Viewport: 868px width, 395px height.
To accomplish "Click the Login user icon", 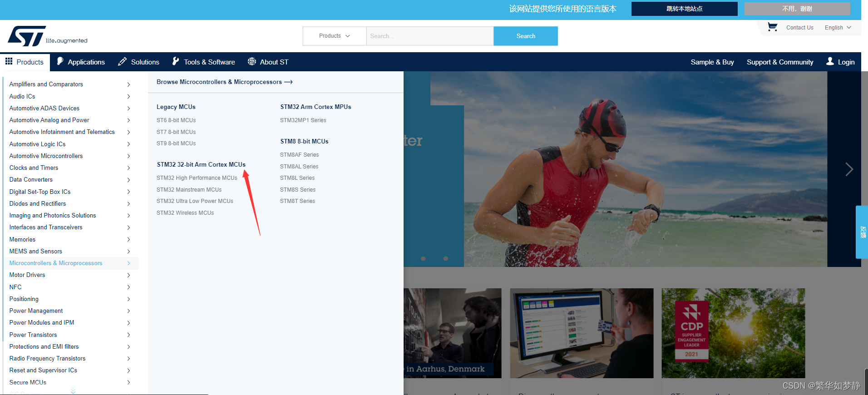I will [x=830, y=61].
